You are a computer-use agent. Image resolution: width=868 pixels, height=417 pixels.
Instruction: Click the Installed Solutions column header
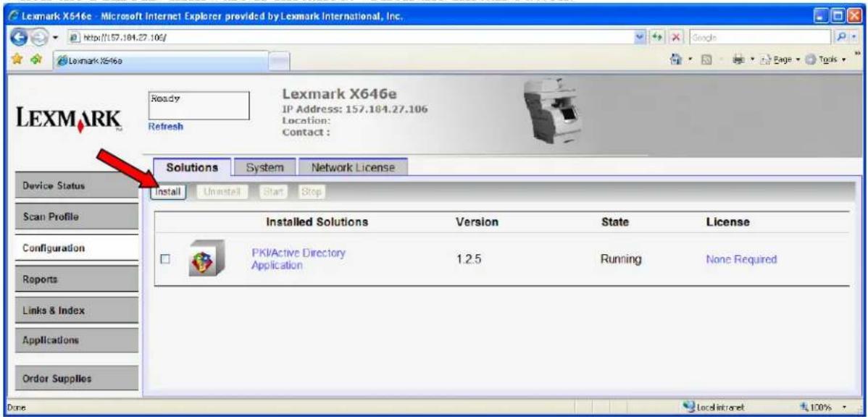click(x=317, y=222)
